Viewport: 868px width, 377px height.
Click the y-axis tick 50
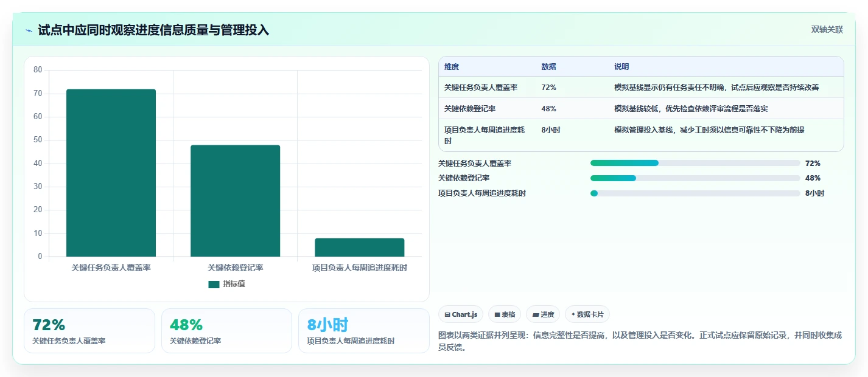(38, 140)
